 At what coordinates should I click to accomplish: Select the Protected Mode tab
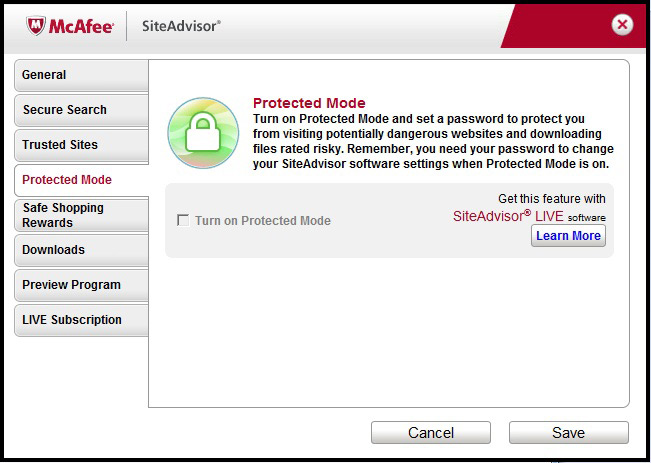click(x=81, y=180)
